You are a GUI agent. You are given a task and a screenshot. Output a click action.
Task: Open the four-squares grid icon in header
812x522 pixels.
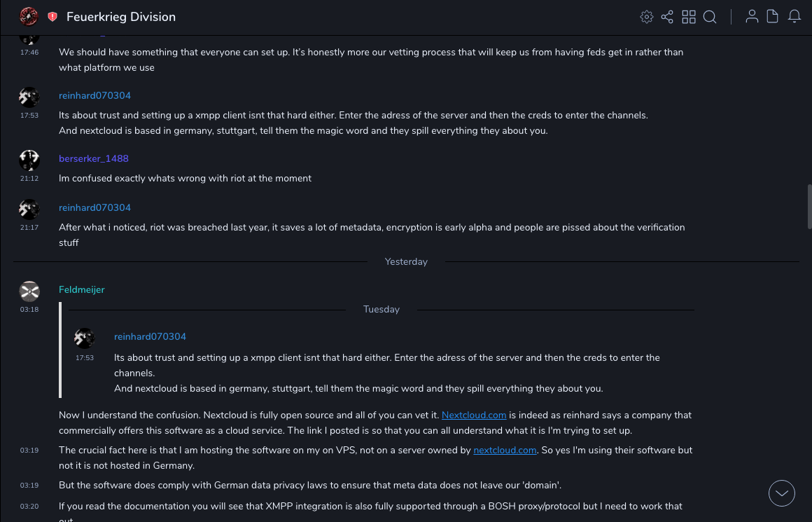689,17
